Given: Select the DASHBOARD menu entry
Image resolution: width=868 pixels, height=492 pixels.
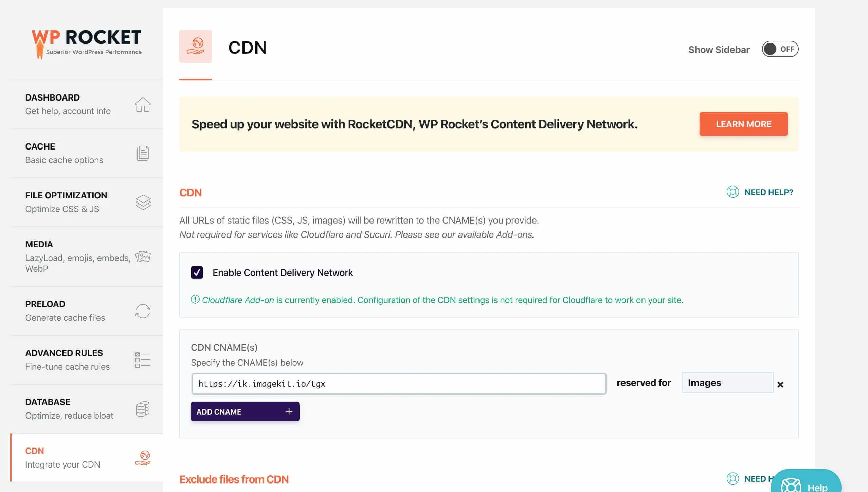Looking at the screenshot, I should tap(53, 98).
